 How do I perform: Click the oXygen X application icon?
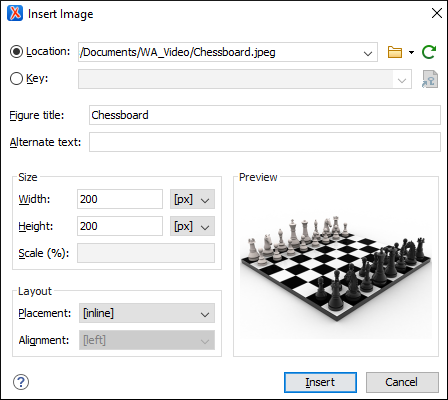pos(15,14)
